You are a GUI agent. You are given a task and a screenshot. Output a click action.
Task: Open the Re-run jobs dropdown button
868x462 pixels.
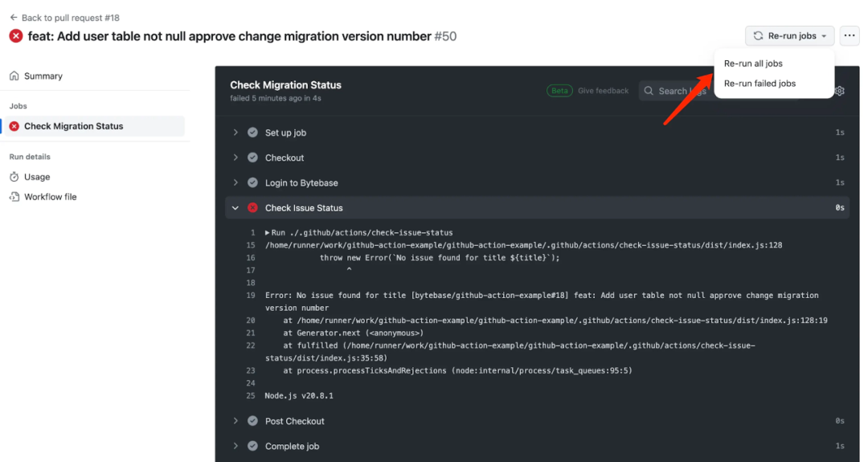coord(790,36)
